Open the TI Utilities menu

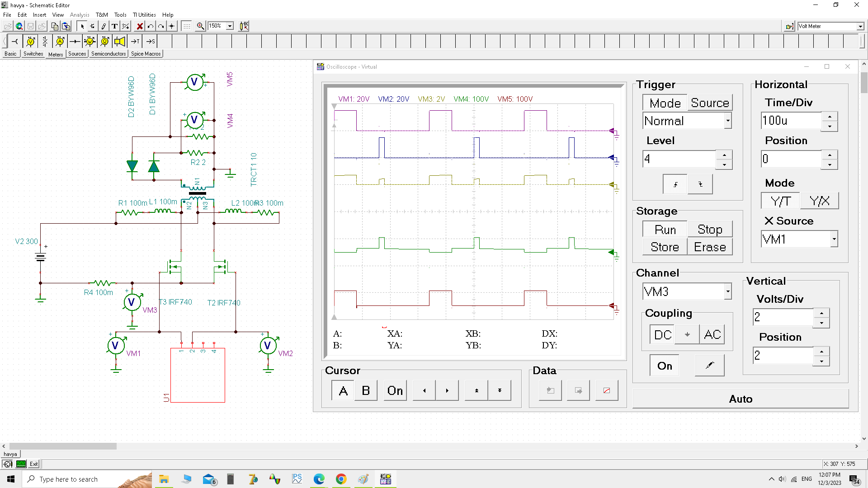(144, 15)
